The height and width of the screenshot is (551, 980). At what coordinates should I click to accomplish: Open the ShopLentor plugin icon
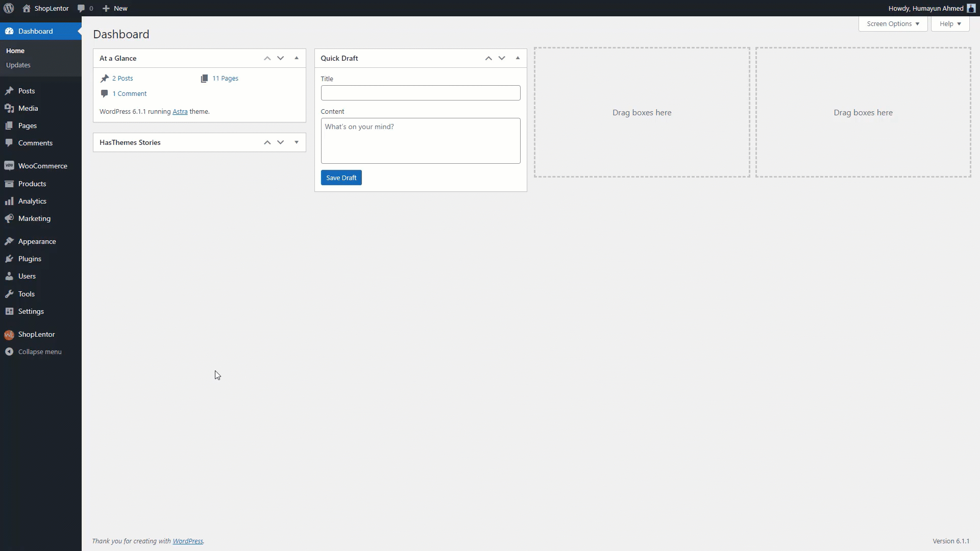click(x=10, y=334)
